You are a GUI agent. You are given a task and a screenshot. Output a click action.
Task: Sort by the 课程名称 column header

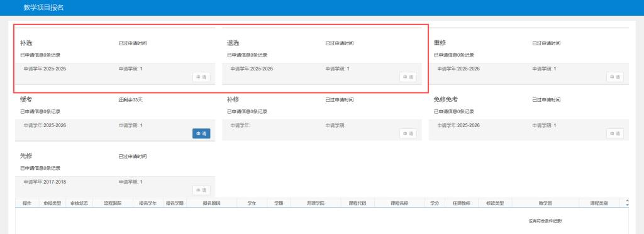pos(399,203)
